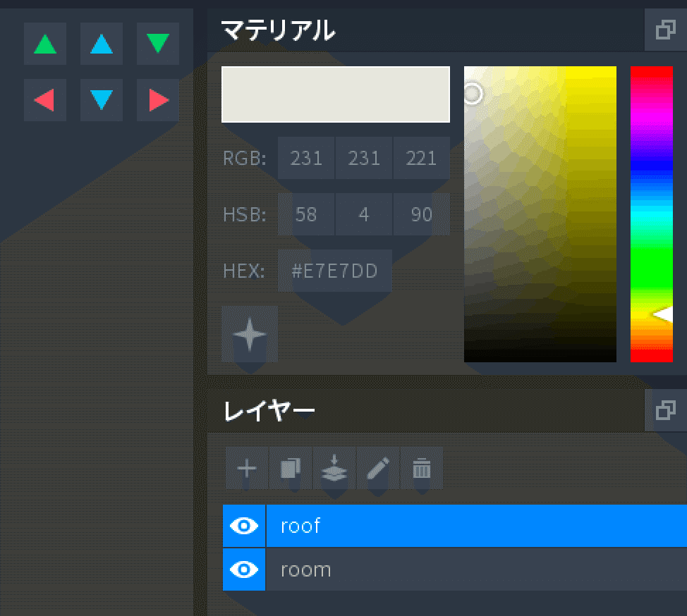The height and width of the screenshot is (616, 687).
Task: Click the RGB: label
Action: (x=245, y=159)
